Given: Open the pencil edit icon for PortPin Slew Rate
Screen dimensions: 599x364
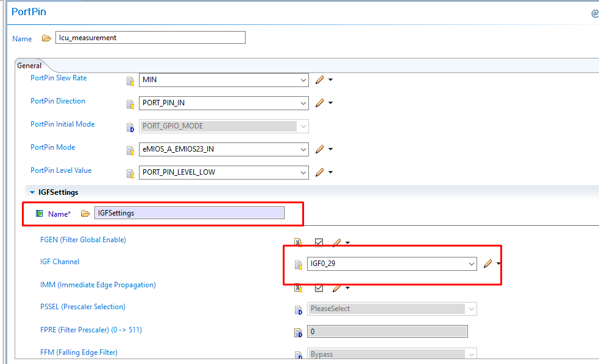Looking at the screenshot, I should 321,80.
